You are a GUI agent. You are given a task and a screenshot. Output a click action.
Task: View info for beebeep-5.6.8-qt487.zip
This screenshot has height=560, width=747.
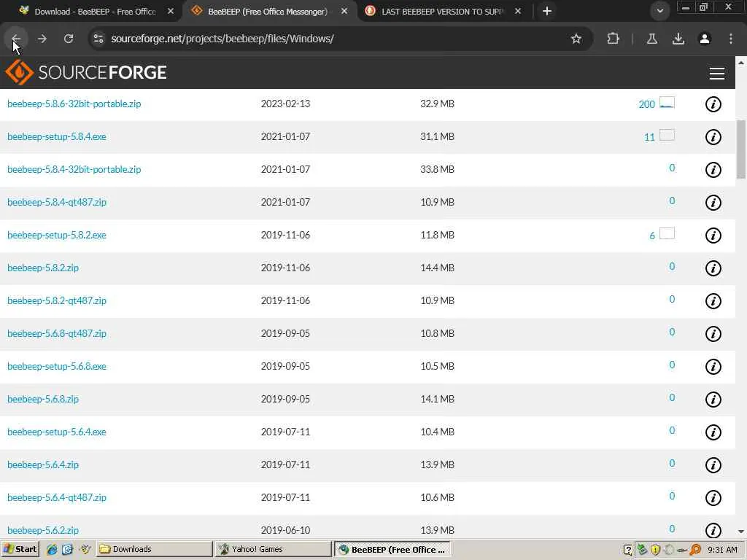(x=713, y=334)
